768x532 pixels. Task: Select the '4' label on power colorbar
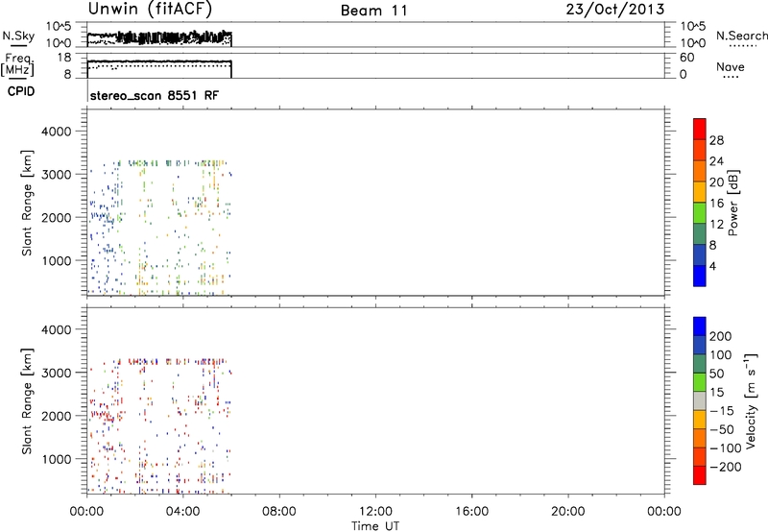click(x=713, y=266)
